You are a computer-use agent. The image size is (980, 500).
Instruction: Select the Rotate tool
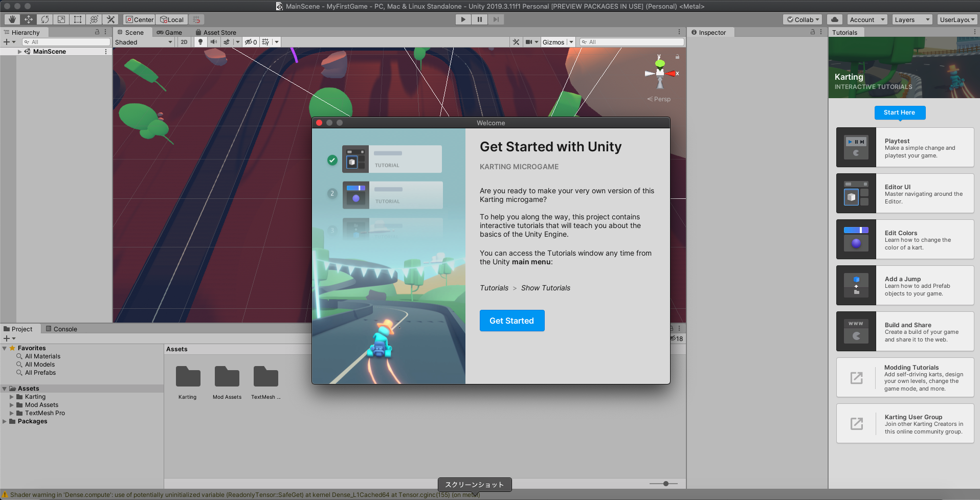(45, 19)
